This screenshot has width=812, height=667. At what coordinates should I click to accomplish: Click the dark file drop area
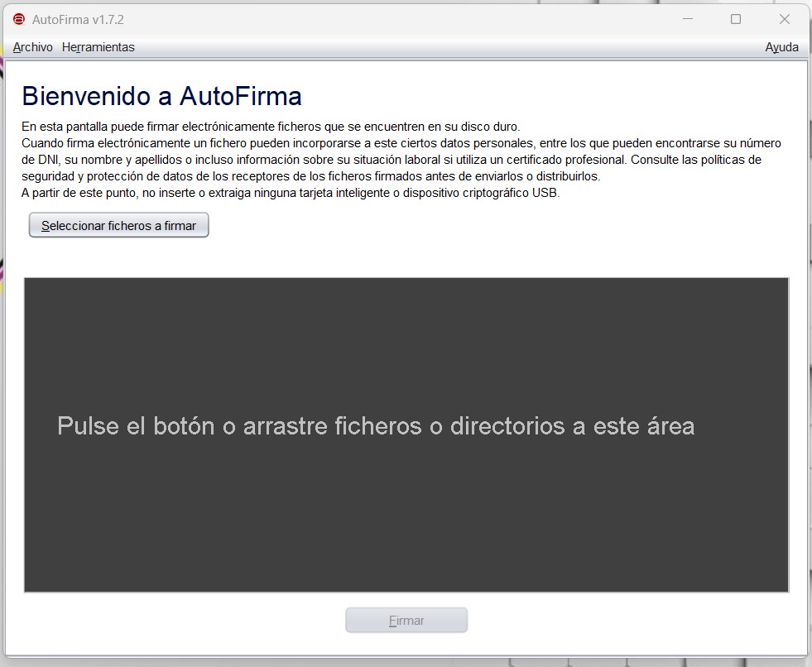pyautogui.click(x=406, y=435)
